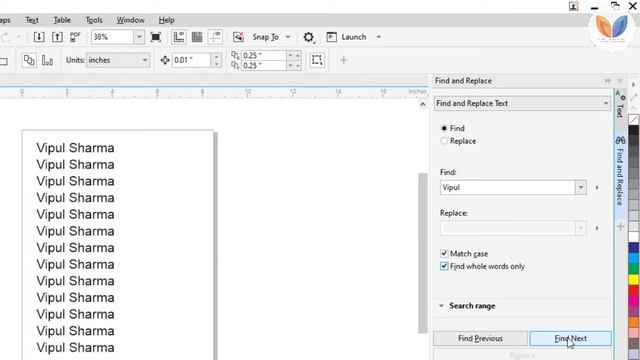Screen dimensions: 640x360
Task: Click the nudge distance 0.01 field
Action: point(191,60)
